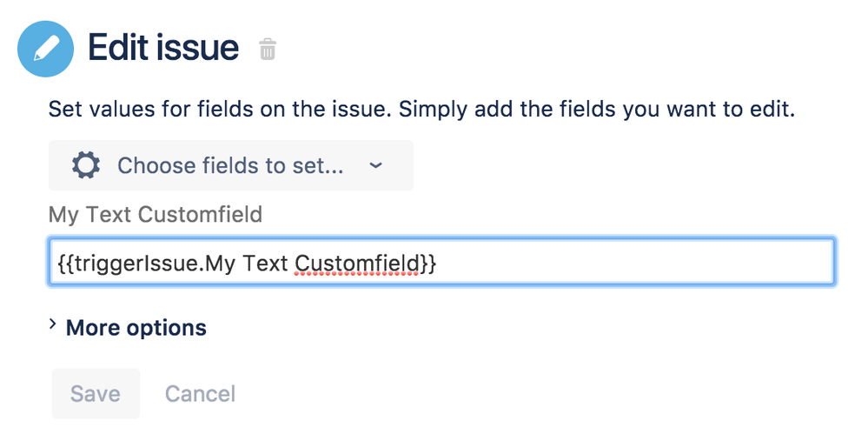Viewport: 868px width, 441px height.
Task: Expand the More options section
Action: [x=136, y=328]
